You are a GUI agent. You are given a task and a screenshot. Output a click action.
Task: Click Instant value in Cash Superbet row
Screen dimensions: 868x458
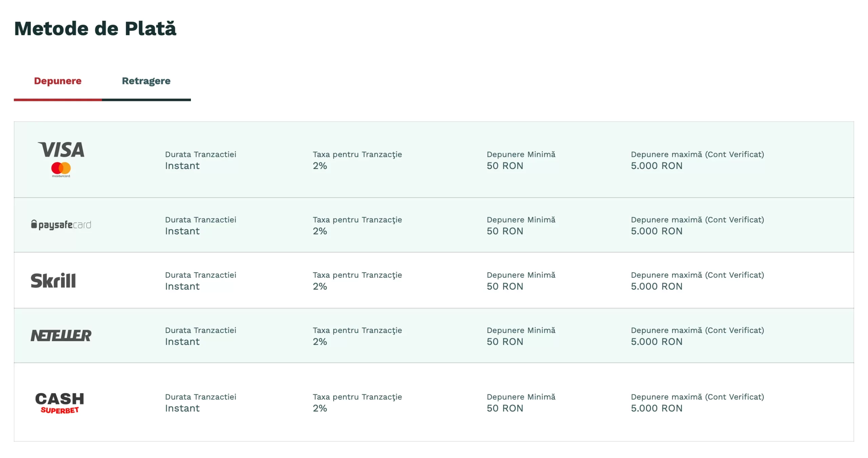(182, 409)
